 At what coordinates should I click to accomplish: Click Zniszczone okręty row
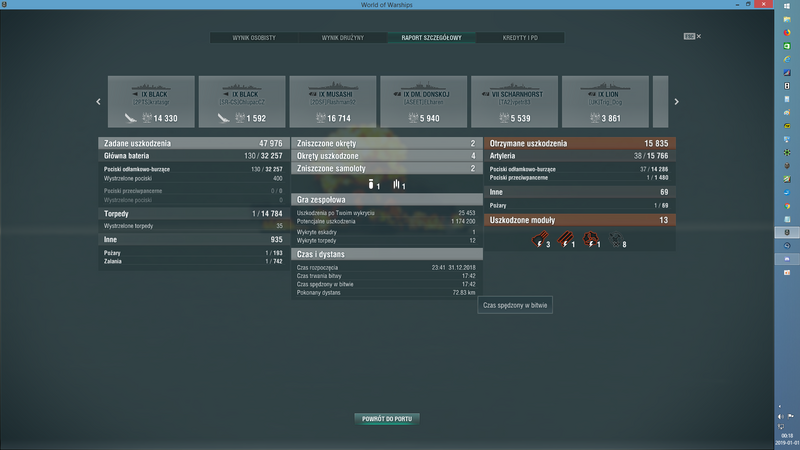pos(387,143)
